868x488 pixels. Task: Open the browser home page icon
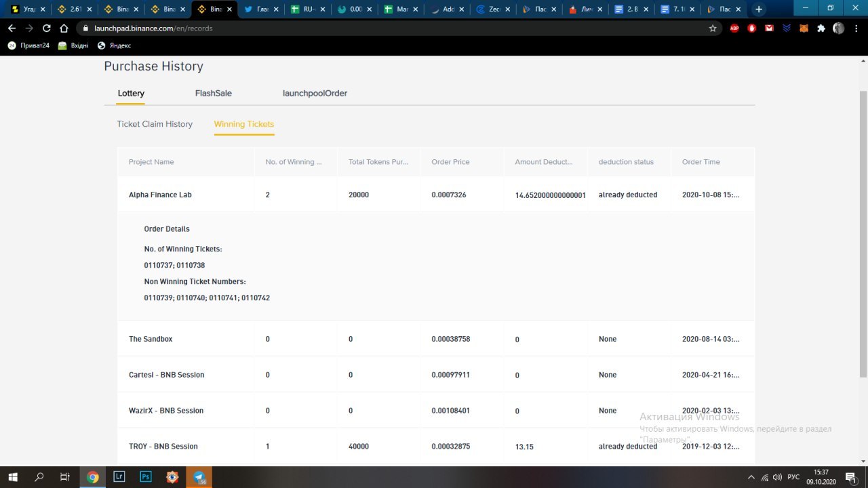[64, 28]
